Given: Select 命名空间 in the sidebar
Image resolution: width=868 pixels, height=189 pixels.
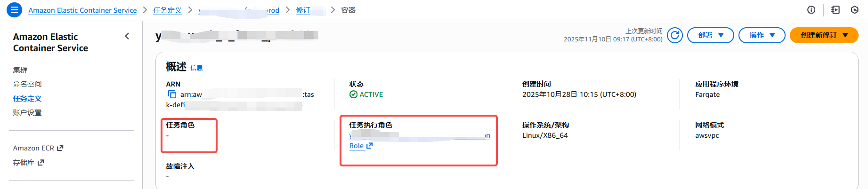Looking at the screenshot, I should tap(27, 84).
